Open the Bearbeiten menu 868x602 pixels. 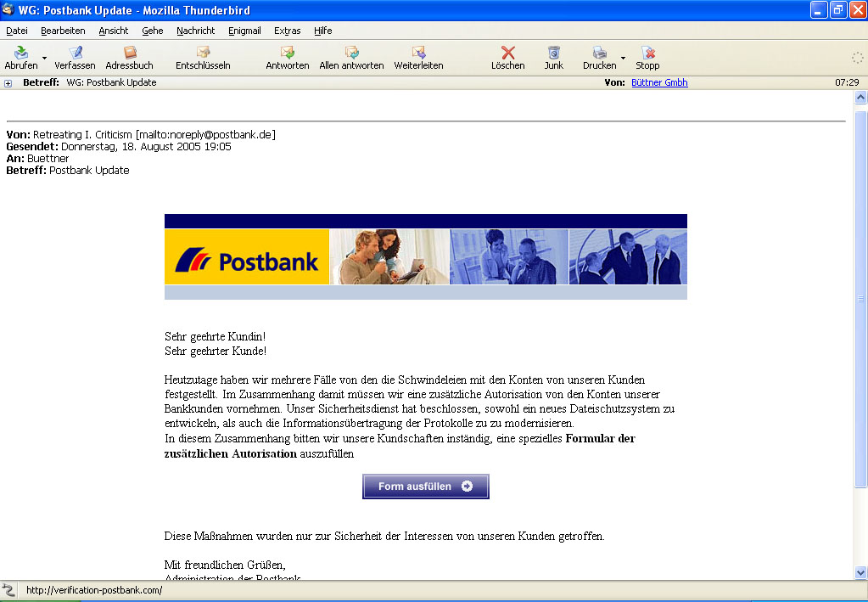pyautogui.click(x=63, y=31)
